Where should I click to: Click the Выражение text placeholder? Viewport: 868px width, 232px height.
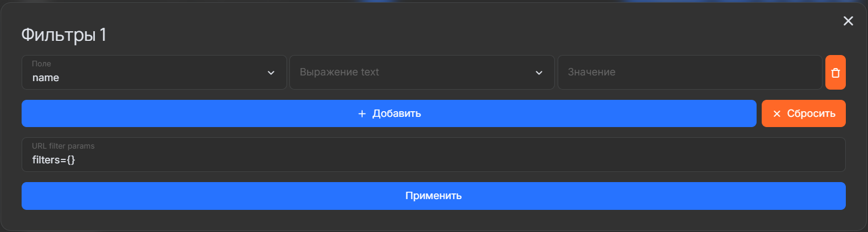[339, 73]
